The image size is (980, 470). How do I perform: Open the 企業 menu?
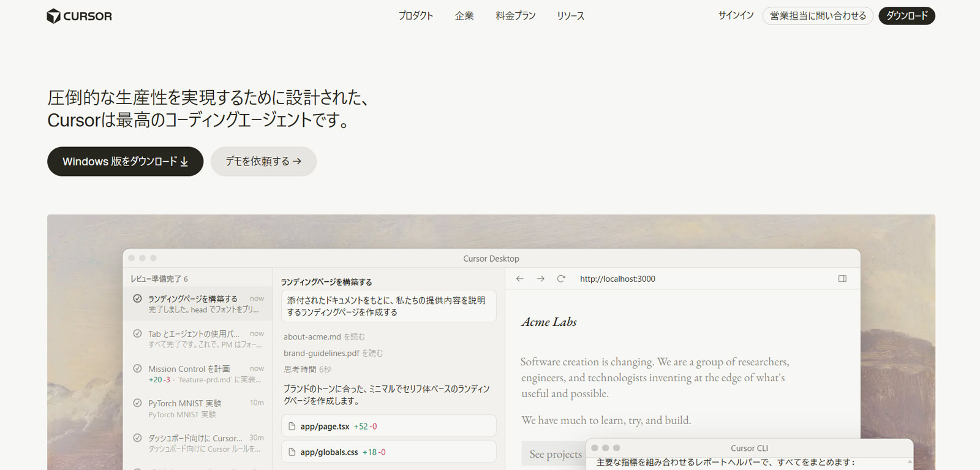(x=464, y=16)
